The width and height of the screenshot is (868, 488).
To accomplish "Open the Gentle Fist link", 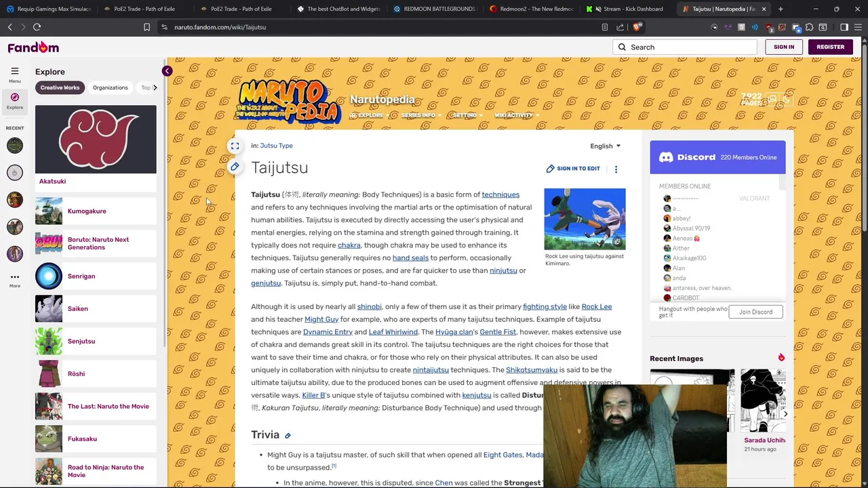I will coord(498,332).
